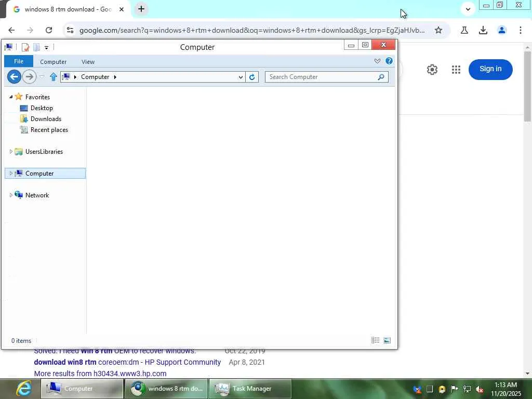Reload the Chrome page
This screenshot has width=532, height=399.
tap(49, 30)
